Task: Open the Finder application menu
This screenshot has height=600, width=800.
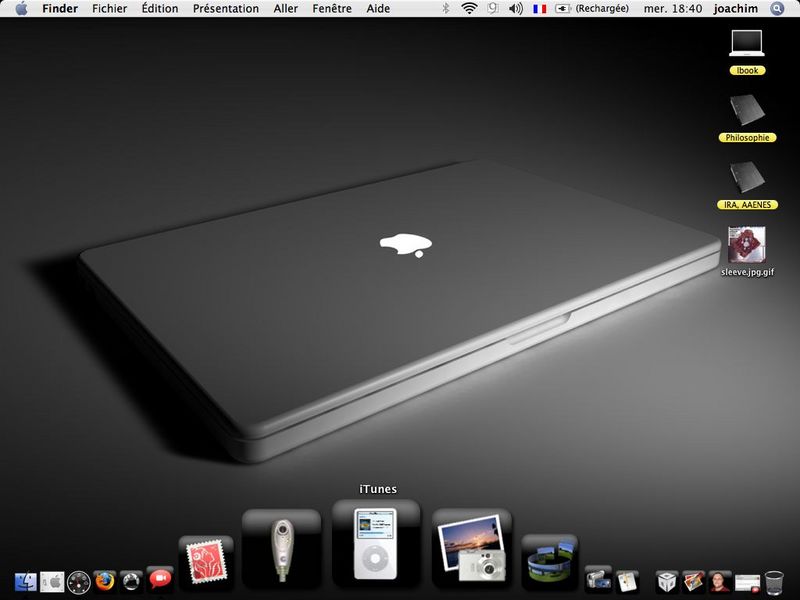Action: [60, 9]
